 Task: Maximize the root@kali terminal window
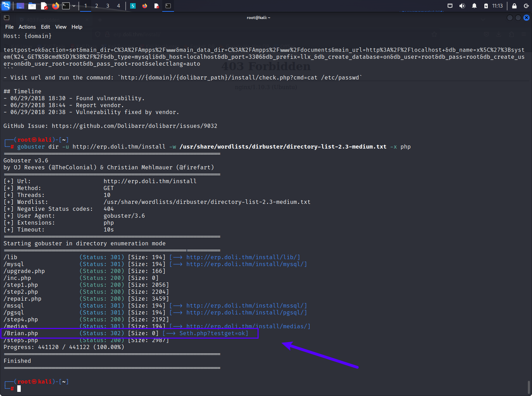coord(518,18)
